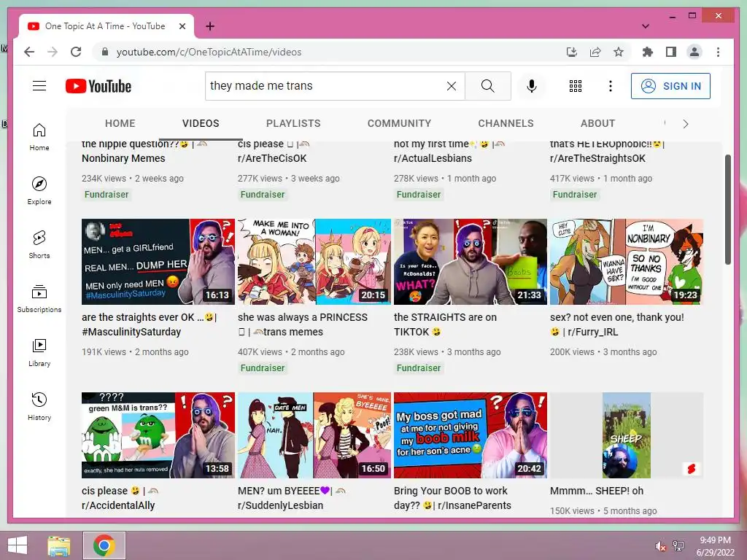Image resolution: width=747 pixels, height=560 pixels.
Task: Click Fundraiser badge under r/AreTheStraightsOK video
Action: (x=575, y=194)
